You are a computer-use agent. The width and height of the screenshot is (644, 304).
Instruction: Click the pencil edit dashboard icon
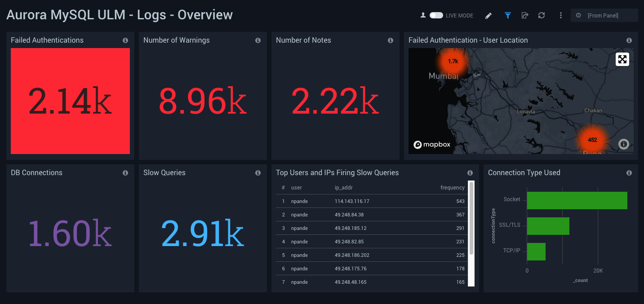click(489, 16)
